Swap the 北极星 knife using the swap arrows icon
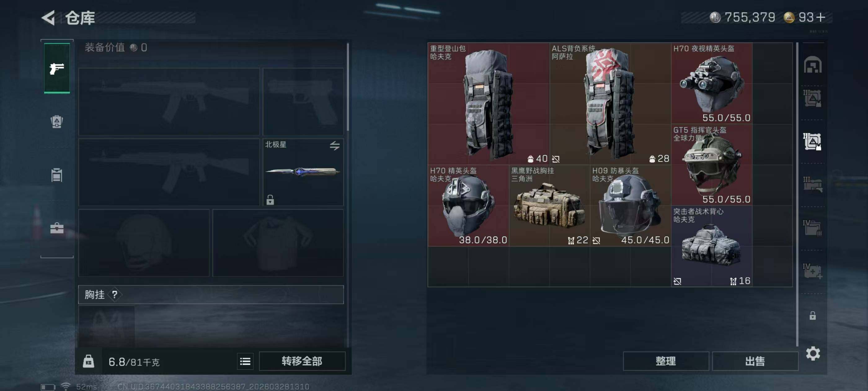The height and width of the screenshot is (391, 868). (x=334, y=146)
